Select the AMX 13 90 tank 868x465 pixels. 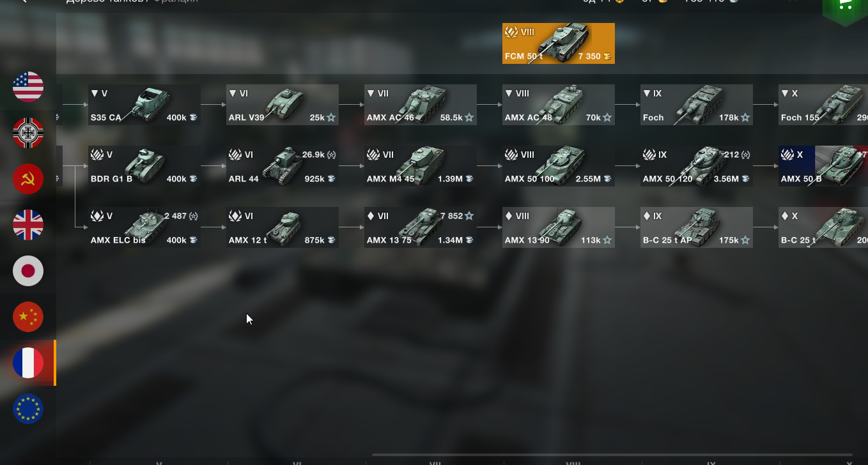click(x=559, y=227)
